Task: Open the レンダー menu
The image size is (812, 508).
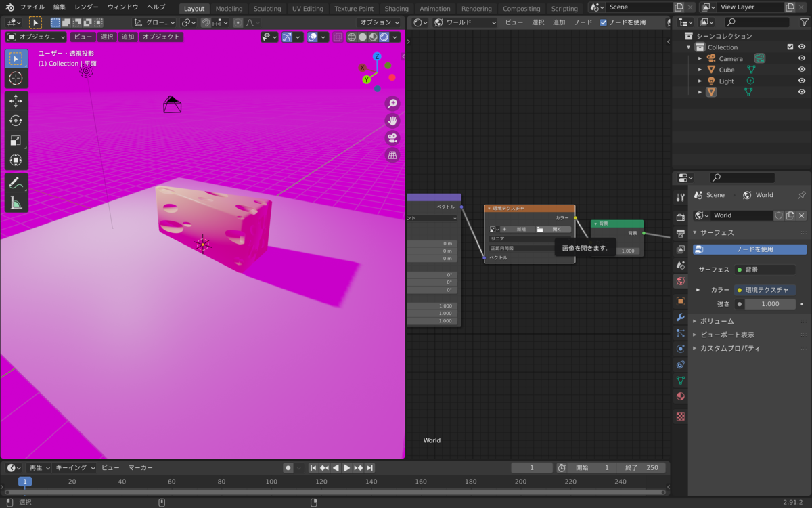Action: click(87, 7)
